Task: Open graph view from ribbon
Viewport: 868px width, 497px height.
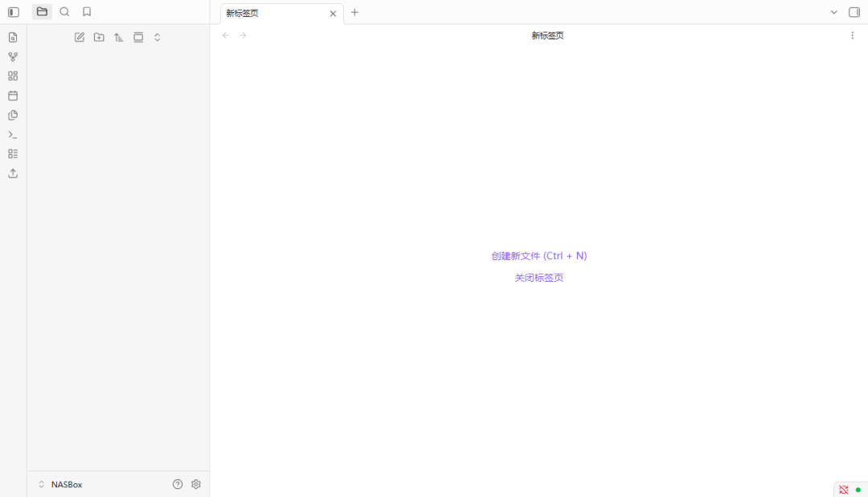Action: [13, 56]
